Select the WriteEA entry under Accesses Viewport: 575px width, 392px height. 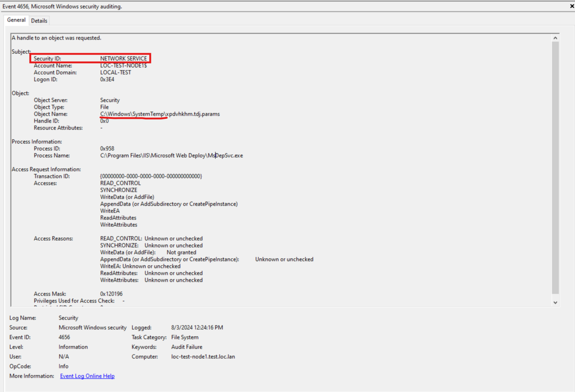pos(110,211)
